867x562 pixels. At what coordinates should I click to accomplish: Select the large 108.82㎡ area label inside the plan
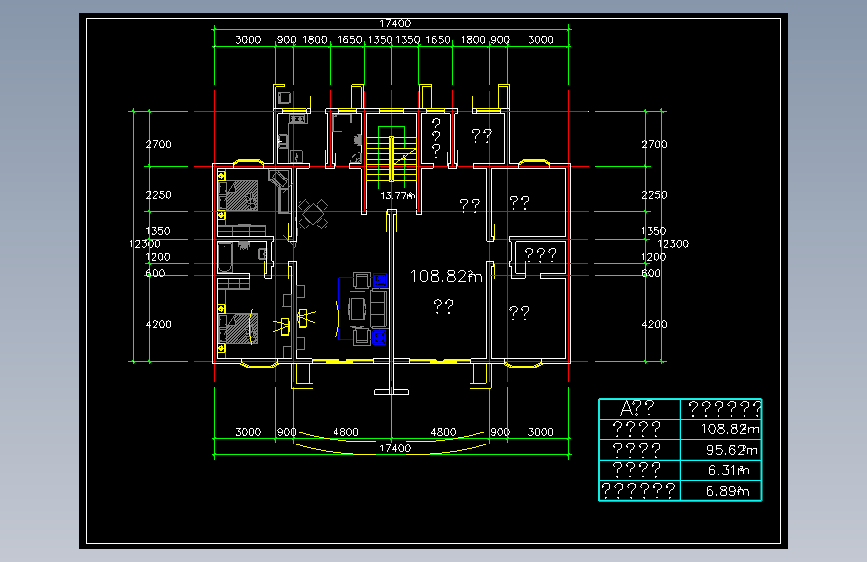[446, 276]
